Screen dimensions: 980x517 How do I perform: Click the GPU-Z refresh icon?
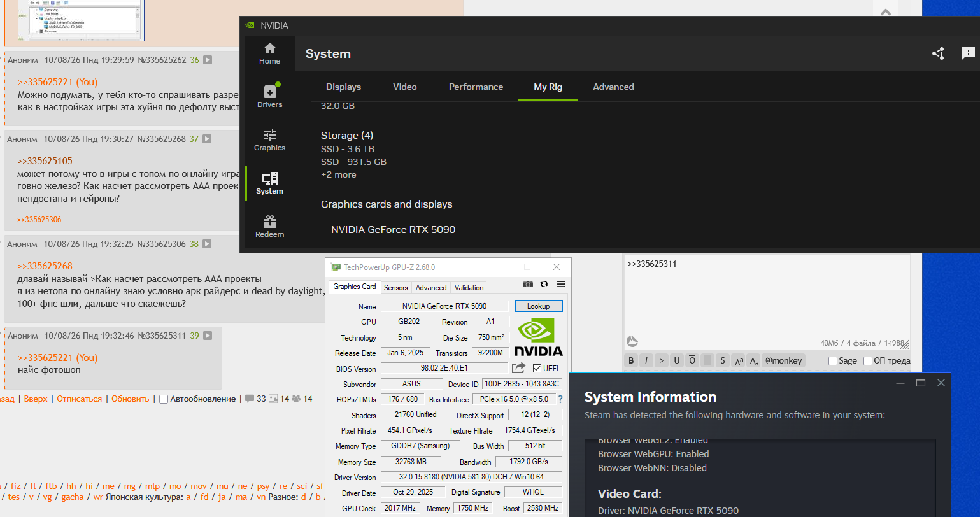tap(544, 284)
